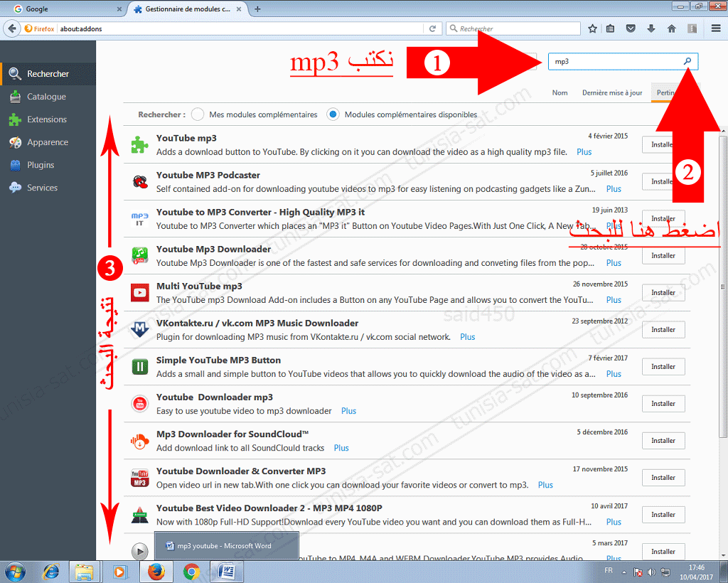Open Plus link for Simple YouTube MP3 Button

614,374
